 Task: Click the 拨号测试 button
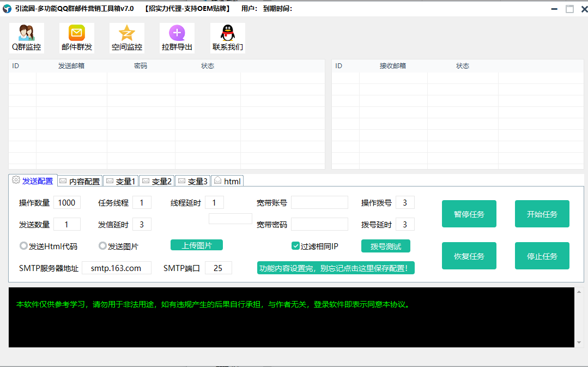386,246
